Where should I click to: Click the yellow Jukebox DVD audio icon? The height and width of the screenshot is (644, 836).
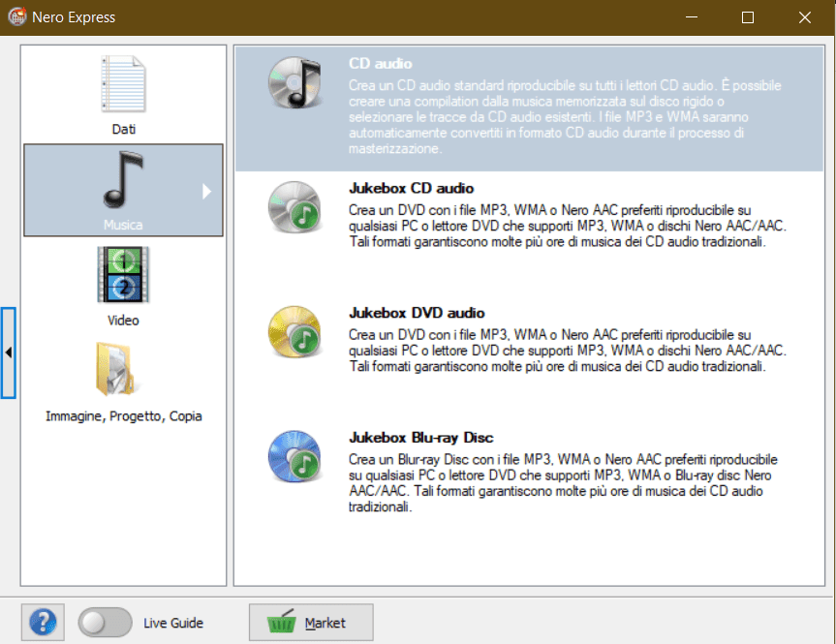295,332
